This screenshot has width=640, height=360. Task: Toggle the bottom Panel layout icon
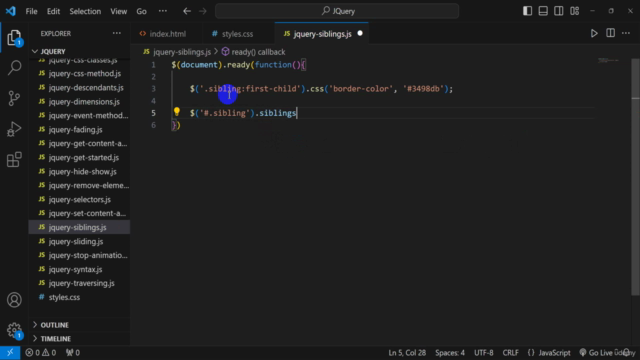coord(543,11)
